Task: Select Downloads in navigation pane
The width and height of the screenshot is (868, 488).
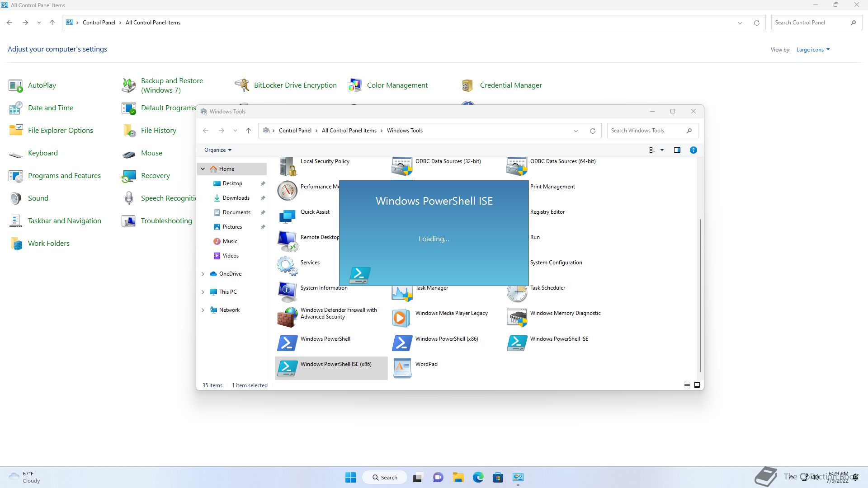Action: 236,198
